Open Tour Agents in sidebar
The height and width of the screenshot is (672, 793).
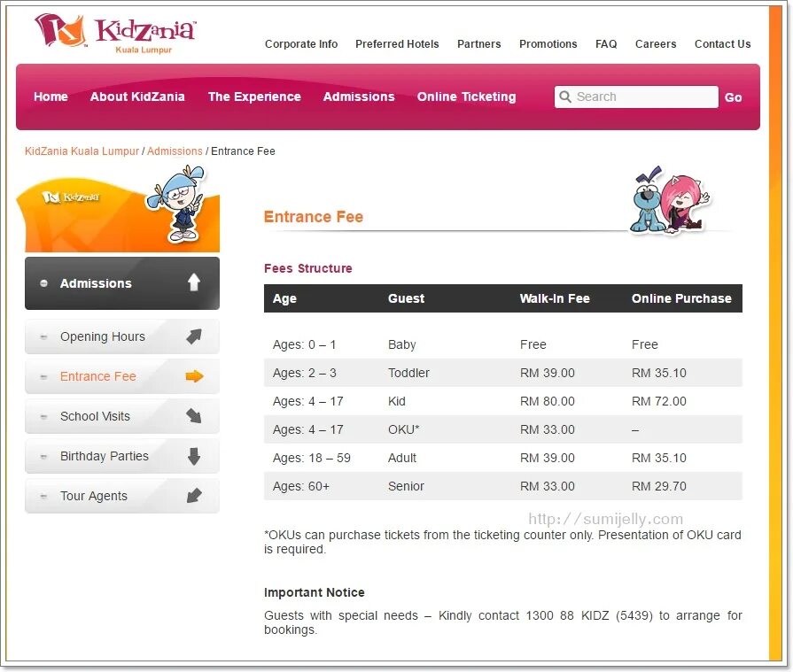[x=122, y=496]
